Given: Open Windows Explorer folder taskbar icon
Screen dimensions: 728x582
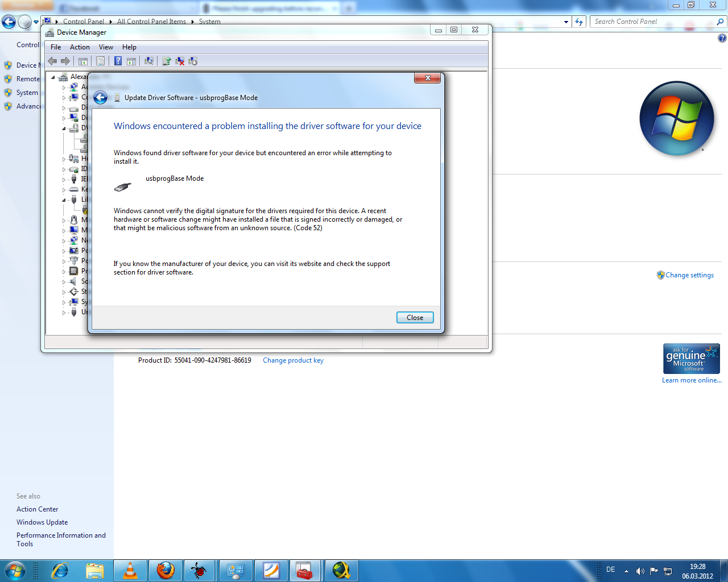Looking at the screenshot, I should click(95, 571).
